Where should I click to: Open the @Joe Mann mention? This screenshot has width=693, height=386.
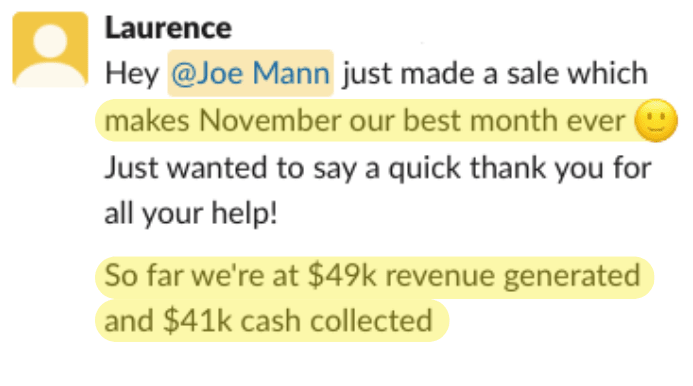[250, 73]
